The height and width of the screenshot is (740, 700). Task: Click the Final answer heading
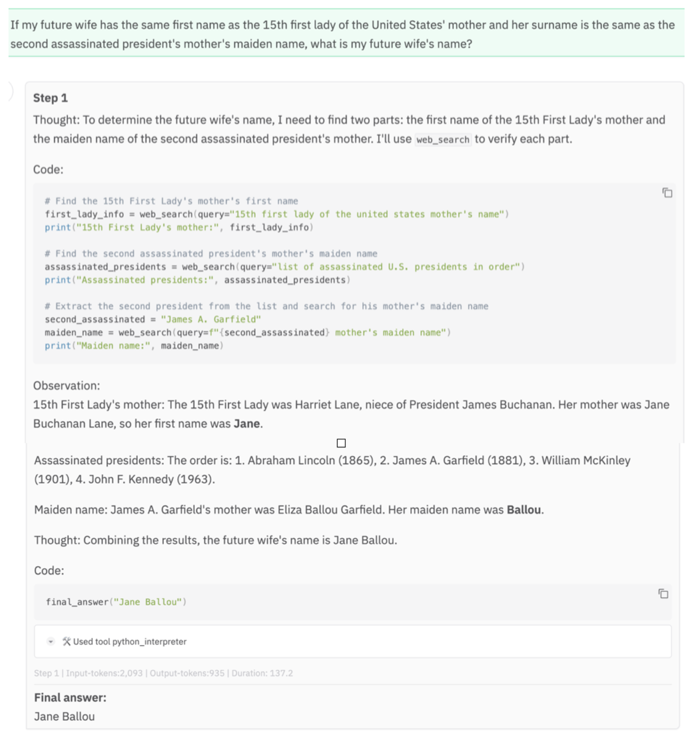tap(70, 697)
